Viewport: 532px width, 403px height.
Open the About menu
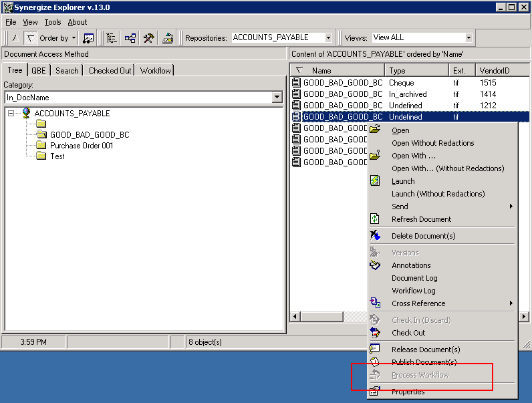(78, 22)
